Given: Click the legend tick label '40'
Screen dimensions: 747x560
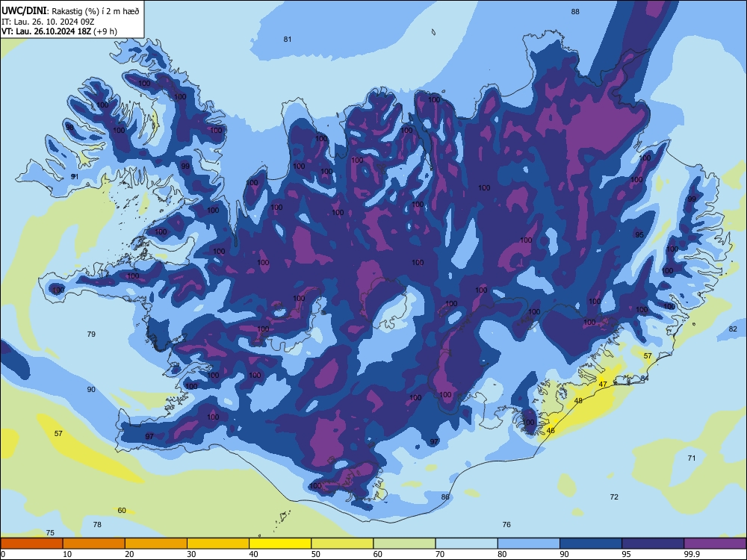Looking at the screenshot, I should point(253,554).
